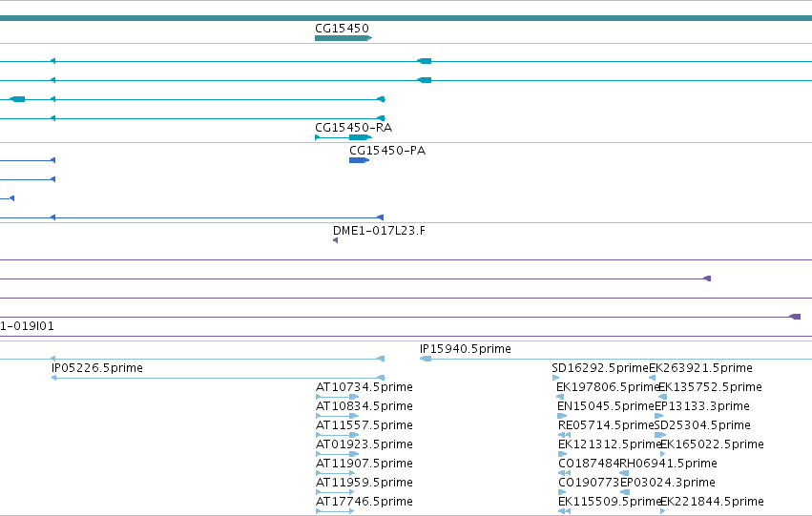The height and width of the screenshot is (516, 812).
Task: Select the arrowhead under SD16292.5prime
Action: coord(555,378)
